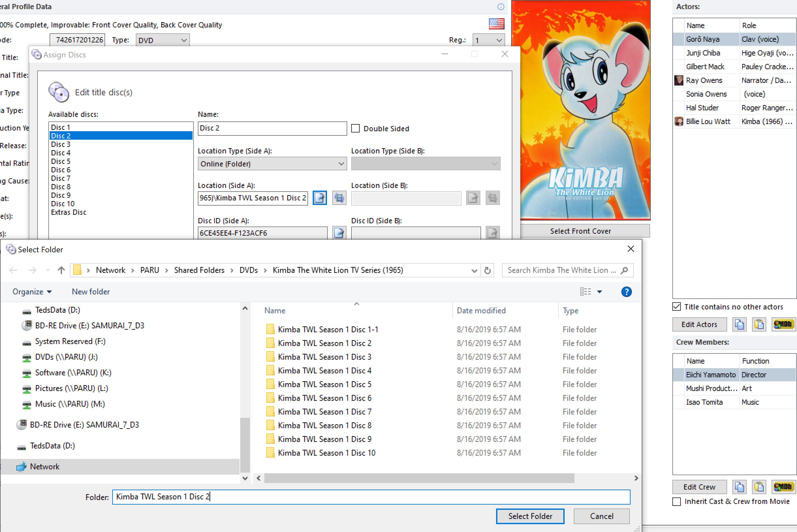Select Disc 5 in Available discs list

(x=121, y=161)
